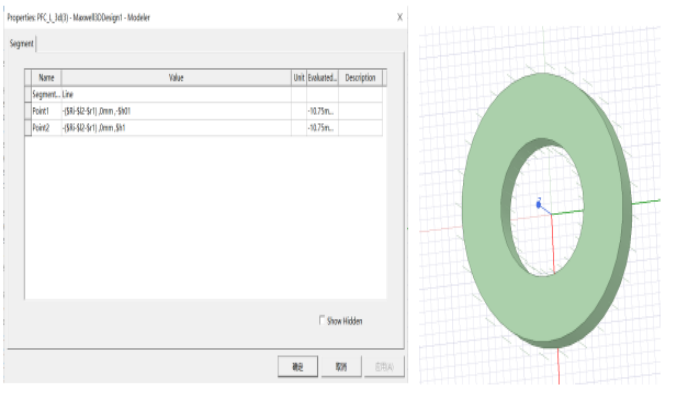Click the Name column header
Image resolution: width=678 pixels, height=399 pixels.
coord(46,78)
